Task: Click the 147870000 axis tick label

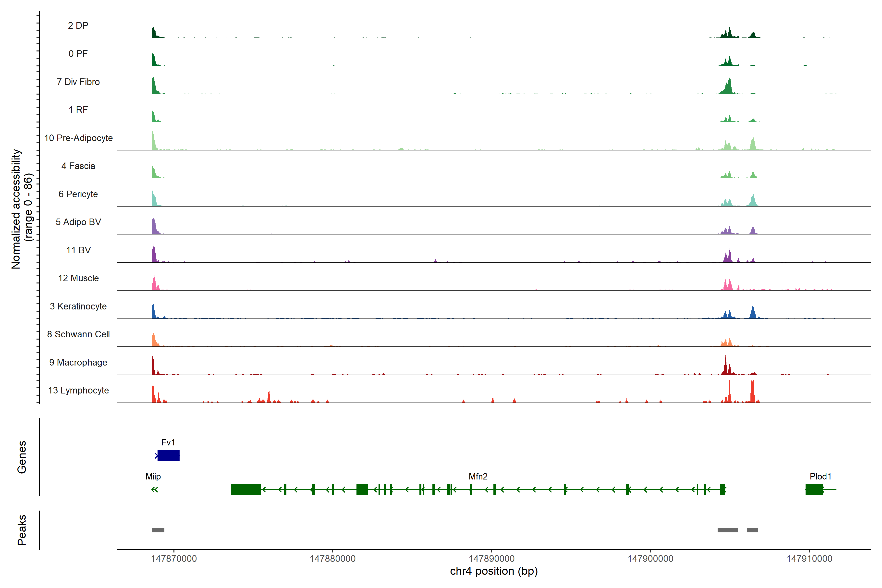Action: pyautogui.click(x=174, y=558)
